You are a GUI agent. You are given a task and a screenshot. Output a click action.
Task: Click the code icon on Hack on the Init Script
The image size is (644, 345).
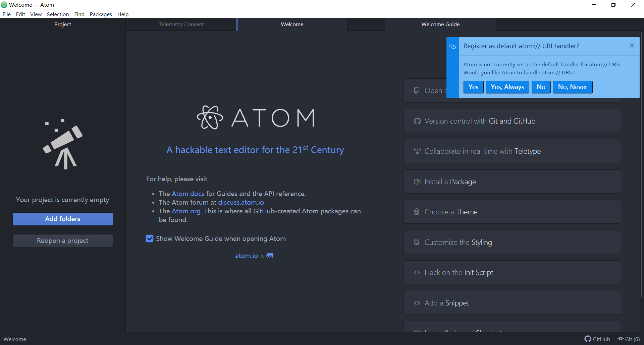click(x=417, y=272)
